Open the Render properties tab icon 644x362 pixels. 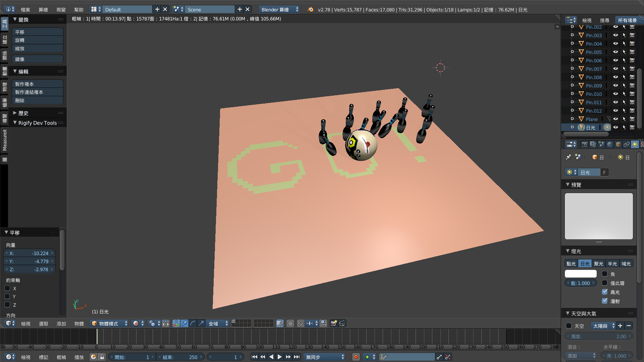585,144
